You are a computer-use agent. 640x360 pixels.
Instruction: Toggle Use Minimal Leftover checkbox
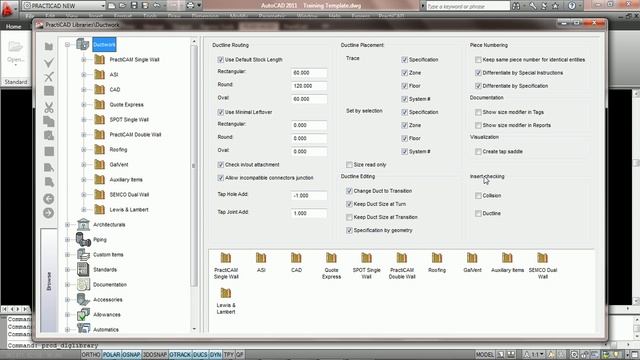[220, 112]
